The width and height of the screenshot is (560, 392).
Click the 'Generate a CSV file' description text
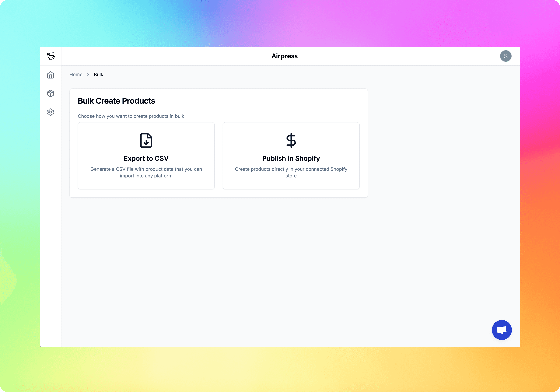pyautogui.click(x=146, y=172)
